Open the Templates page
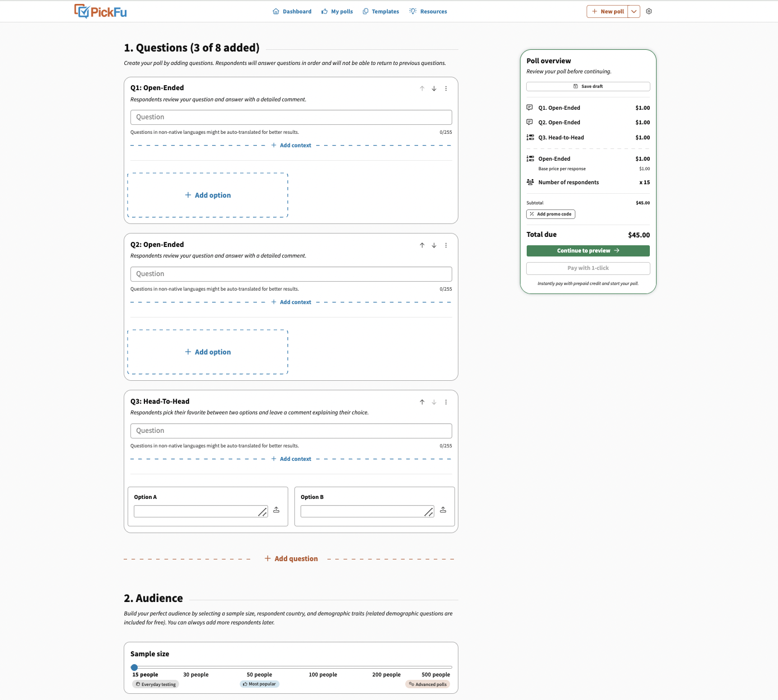The width and height of the screenshot is (778, 700). point(381,11)
